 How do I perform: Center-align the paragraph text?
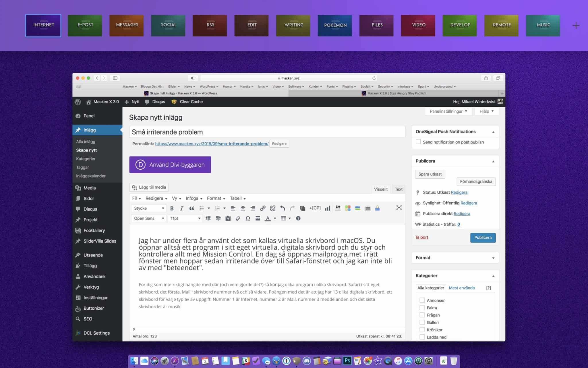(243, 208)
